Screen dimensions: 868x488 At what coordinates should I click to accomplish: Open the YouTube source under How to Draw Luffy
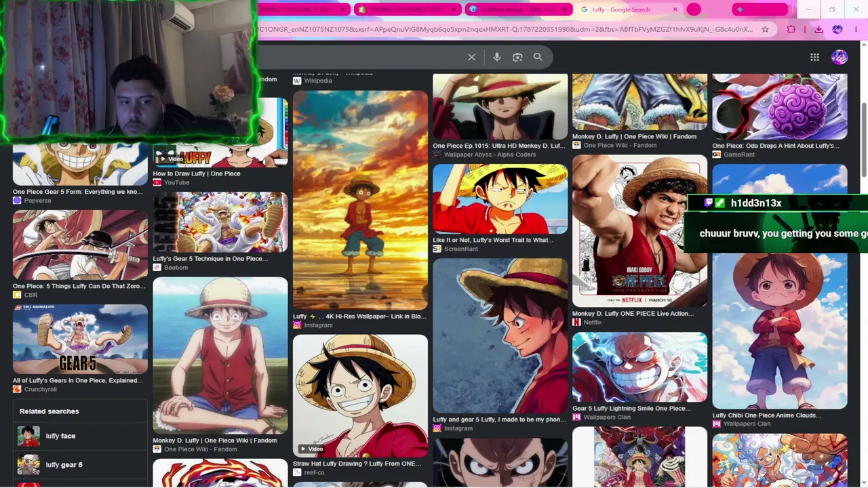(x=171, y=182)
